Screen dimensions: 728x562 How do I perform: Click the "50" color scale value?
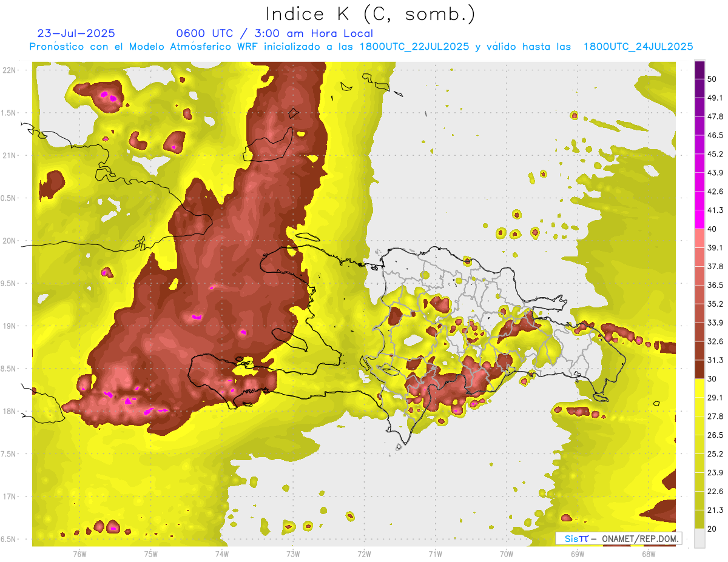click(x=712, y=79)
